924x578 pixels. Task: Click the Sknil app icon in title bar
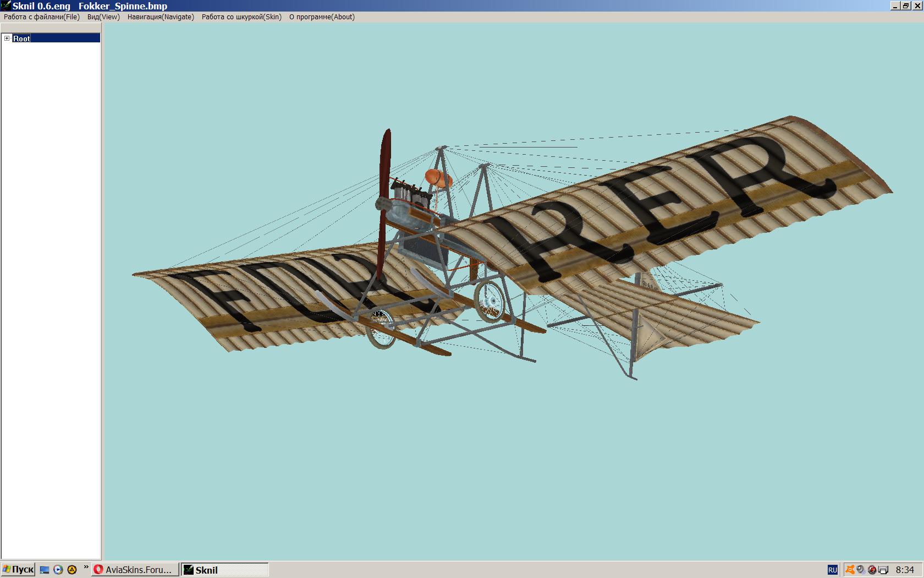[6, 6]
